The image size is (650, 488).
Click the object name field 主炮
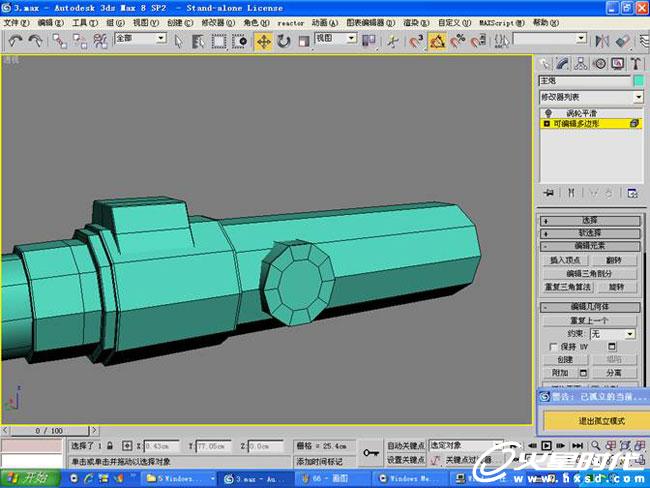click(x=585, y=80)
